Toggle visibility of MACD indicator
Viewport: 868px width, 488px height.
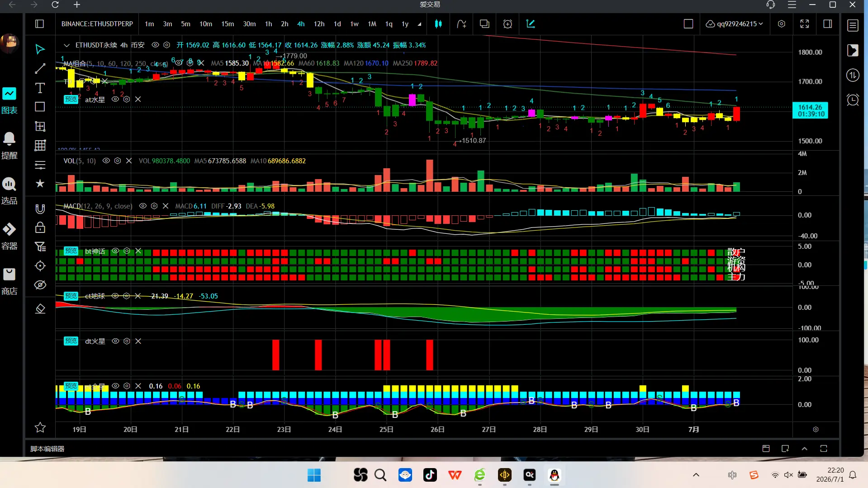[x=143, y=206]
